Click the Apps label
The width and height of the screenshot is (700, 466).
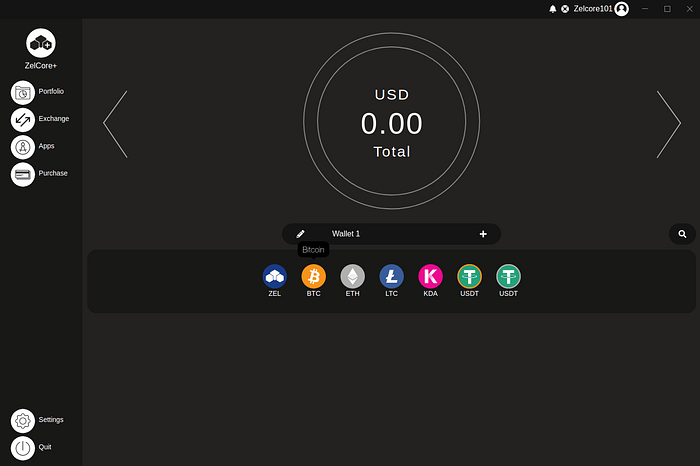46,146
